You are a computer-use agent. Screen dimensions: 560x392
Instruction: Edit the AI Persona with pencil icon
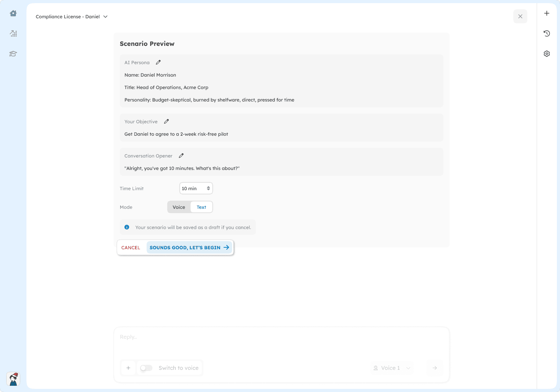pyautogui.click(x=158, y=62)
